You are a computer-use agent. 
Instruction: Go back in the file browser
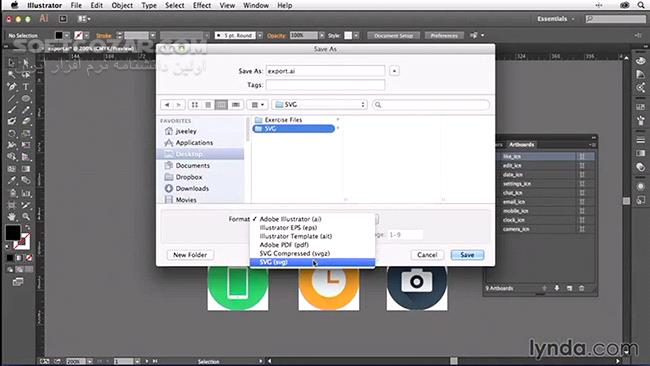(167, 105)
